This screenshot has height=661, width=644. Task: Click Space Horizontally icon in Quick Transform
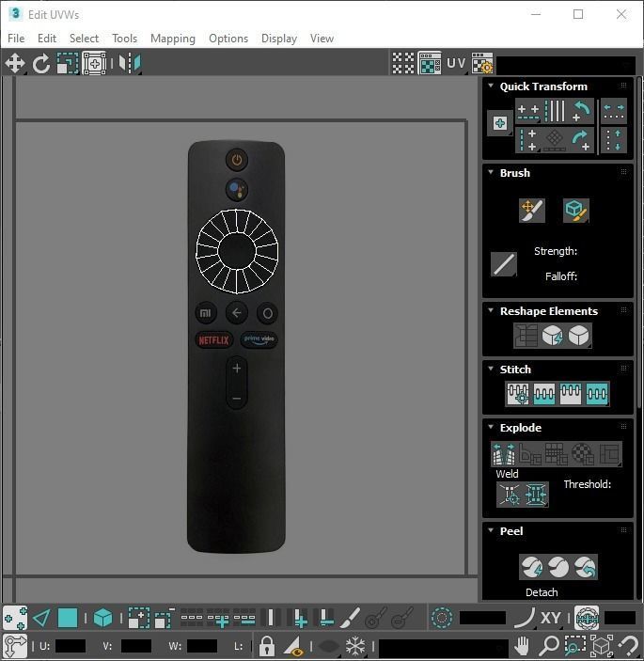(x=614, y=111)
